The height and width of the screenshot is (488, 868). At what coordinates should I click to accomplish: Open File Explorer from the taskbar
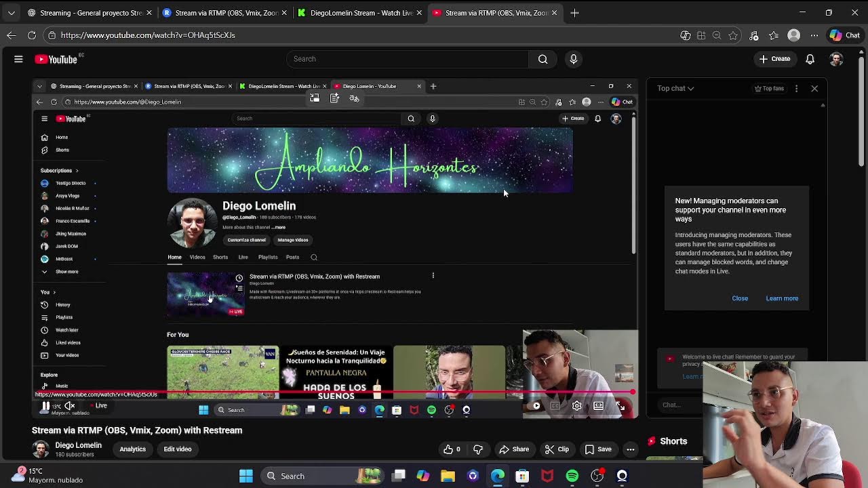(x=448, y=476)
